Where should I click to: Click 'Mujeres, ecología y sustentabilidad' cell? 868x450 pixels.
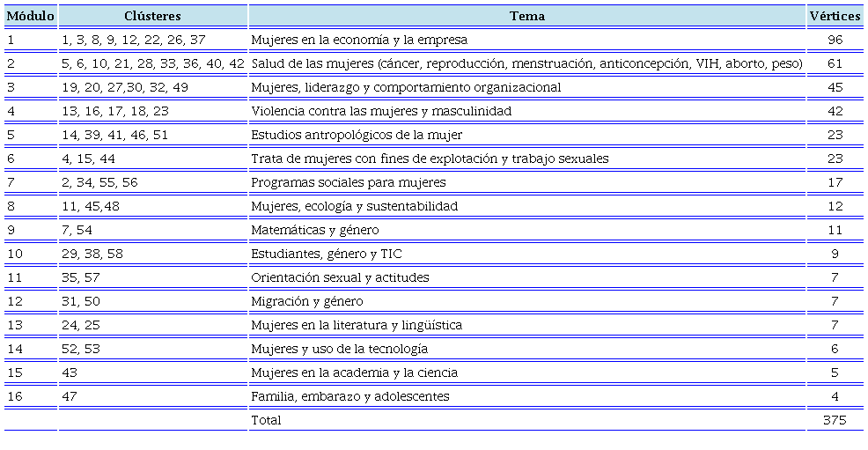(355, 206)
